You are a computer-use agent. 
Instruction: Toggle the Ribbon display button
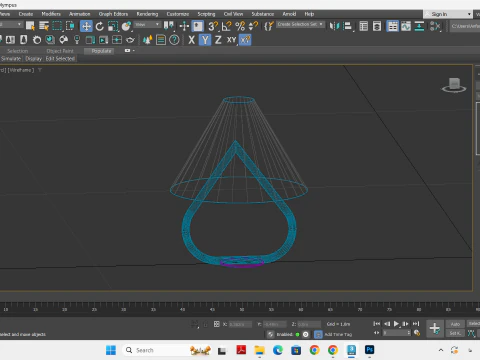[x=393, y=26]
